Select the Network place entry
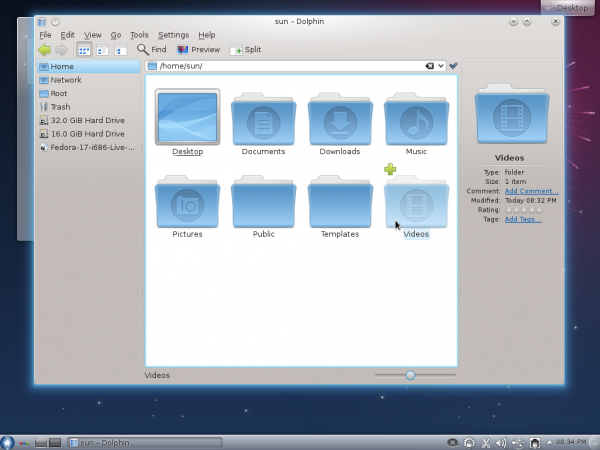This screenshot has width=600, height=450. [66, 80]
